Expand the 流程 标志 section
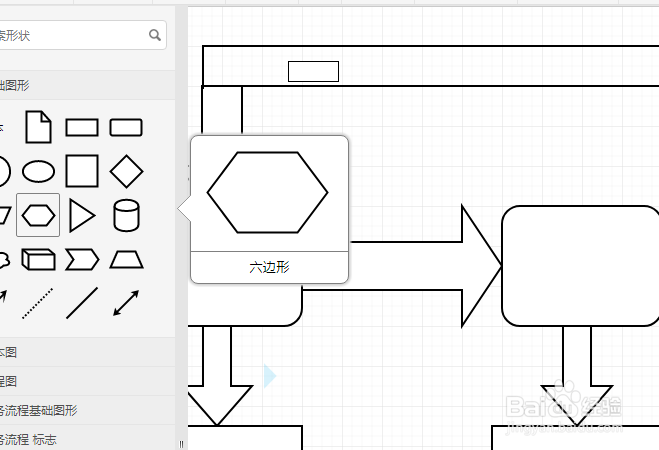This screenshot has width=659, height=450. pyautogui.click(x=87, y=439)
